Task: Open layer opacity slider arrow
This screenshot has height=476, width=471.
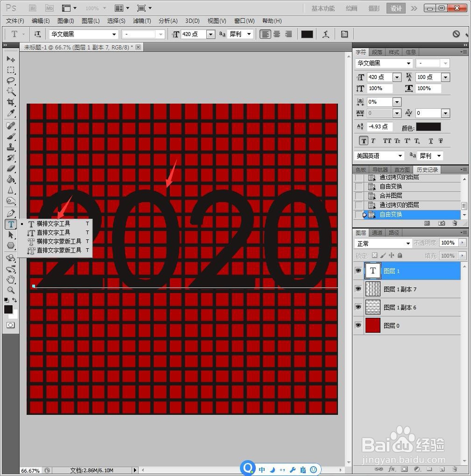Action: [x=463, y=242]
